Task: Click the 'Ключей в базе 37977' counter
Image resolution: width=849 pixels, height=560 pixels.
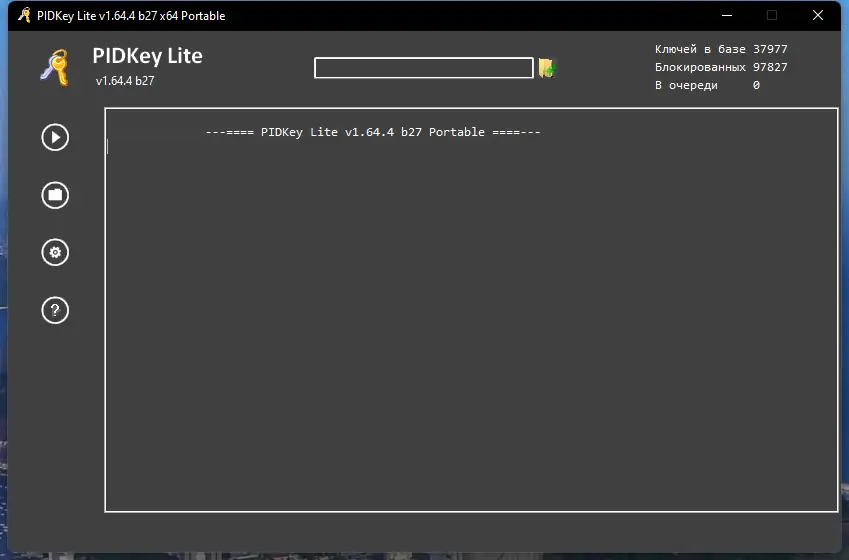Action: (x=721, y=49)
